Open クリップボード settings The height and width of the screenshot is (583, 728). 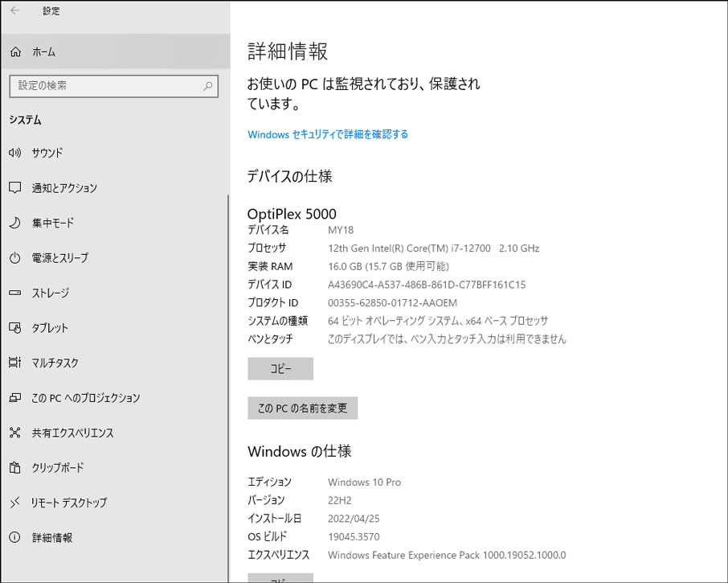click(115, 467)
